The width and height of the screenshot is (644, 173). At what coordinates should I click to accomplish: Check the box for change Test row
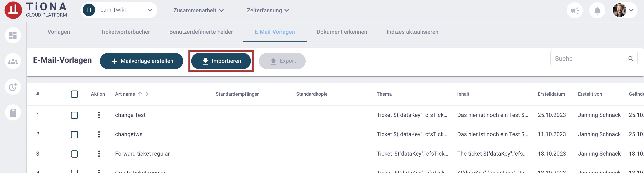[x=74, y=115]
